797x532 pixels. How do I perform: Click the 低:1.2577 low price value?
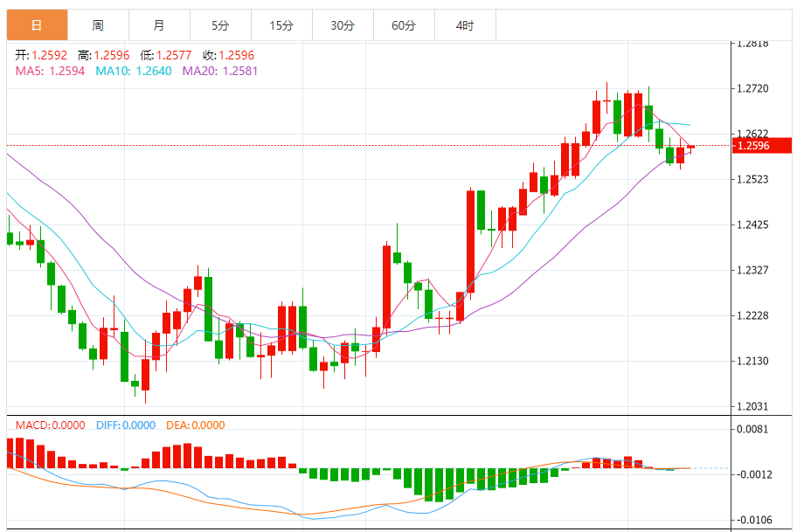(x=166, y=55)
